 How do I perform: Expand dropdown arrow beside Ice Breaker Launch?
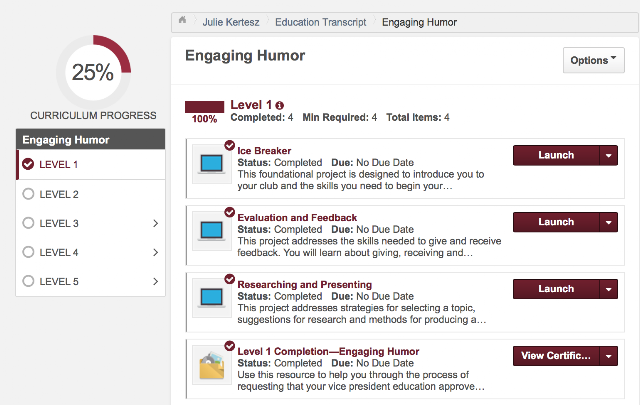[x=609, y=156]
